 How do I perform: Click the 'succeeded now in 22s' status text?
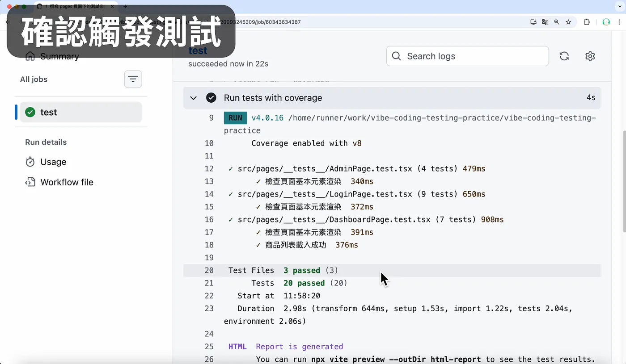(x=228, y=64)
